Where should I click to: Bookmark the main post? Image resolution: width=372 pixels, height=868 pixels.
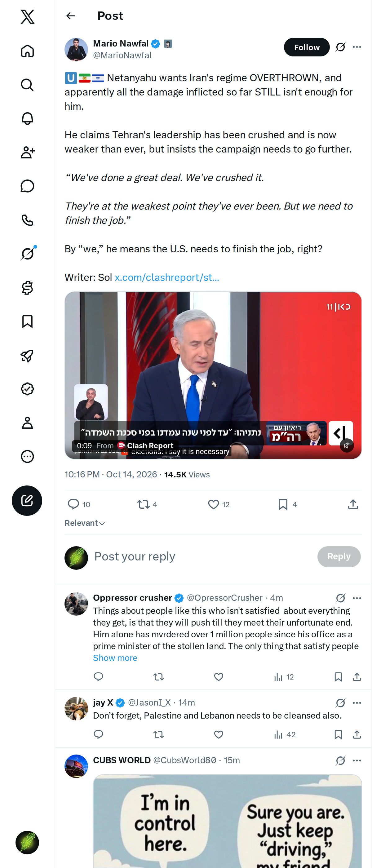pos(287,504)
